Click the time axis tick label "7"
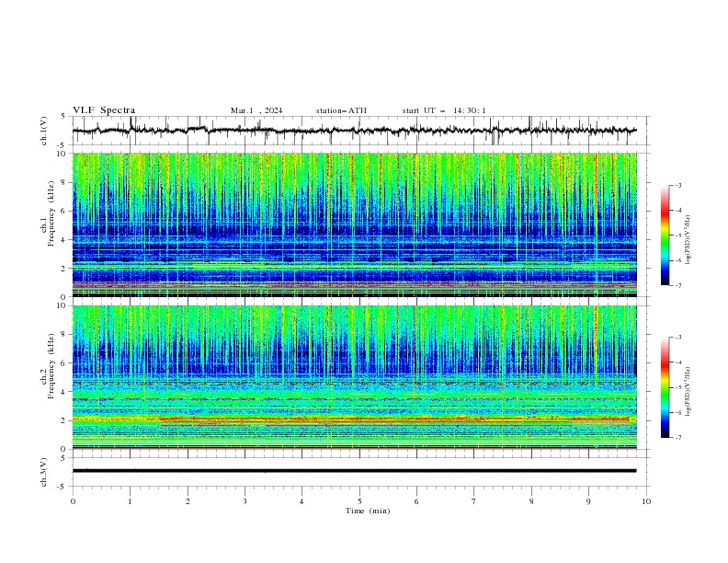The image size is (728, 563). click(474, 501)
